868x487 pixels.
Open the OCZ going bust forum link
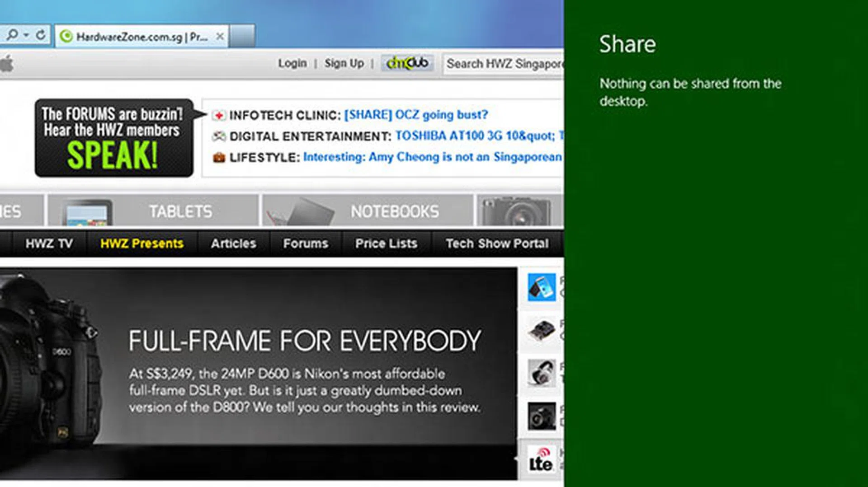point(416,115)
